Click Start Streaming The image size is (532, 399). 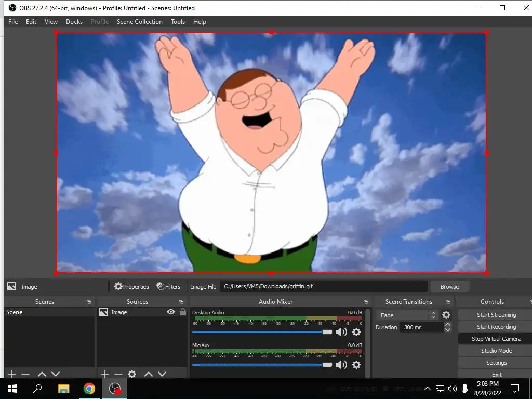[496, 315]
